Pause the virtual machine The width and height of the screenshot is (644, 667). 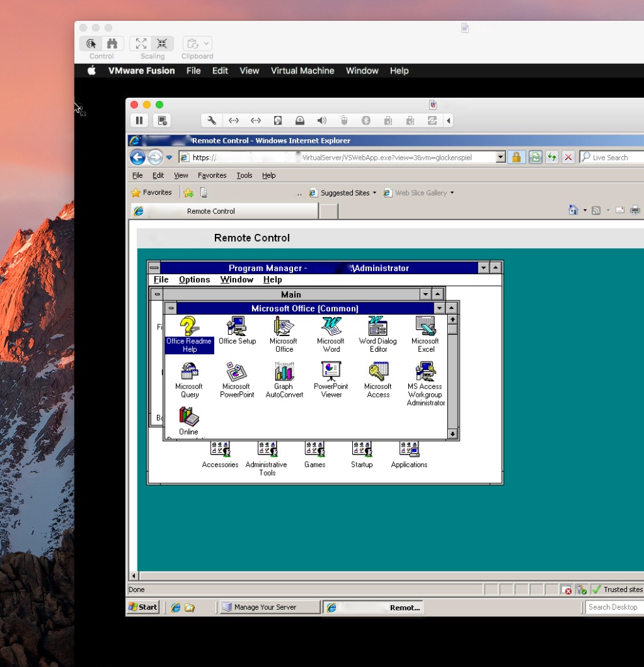tap(139, 121)
